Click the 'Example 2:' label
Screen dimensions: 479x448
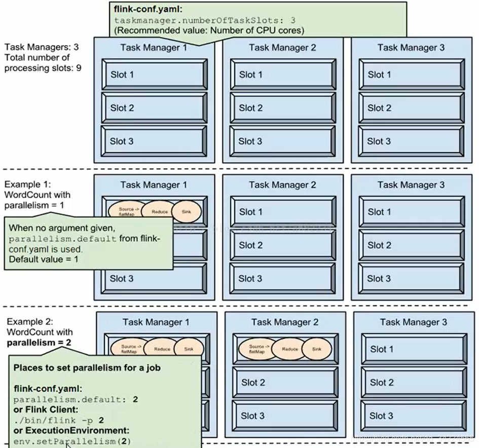(30, 322)
